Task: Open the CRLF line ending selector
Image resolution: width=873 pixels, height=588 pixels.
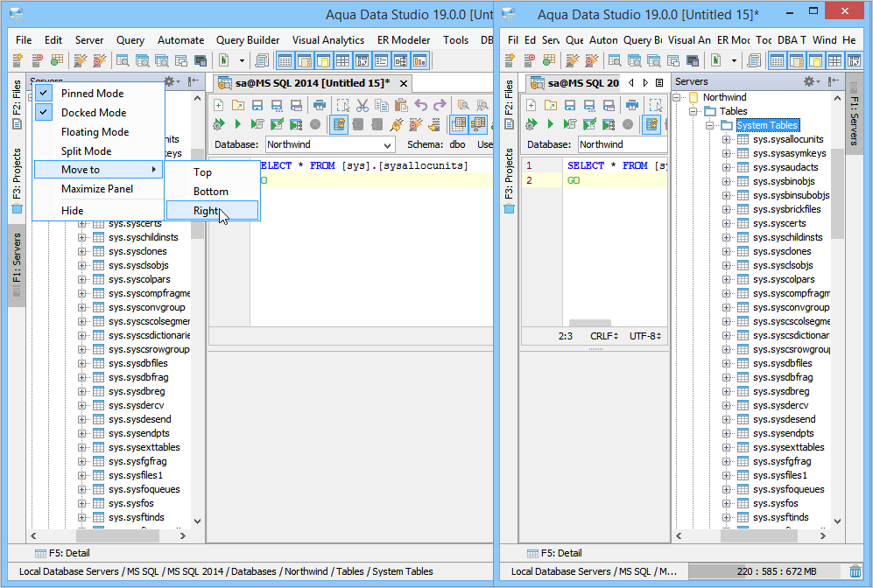Action: click(x=604, y=336)
